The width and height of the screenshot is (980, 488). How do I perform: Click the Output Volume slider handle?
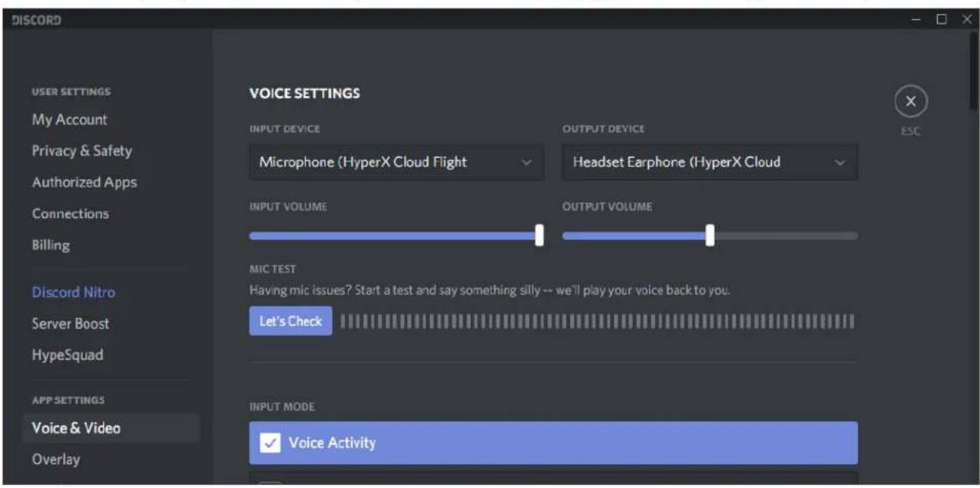coord(710,235)
